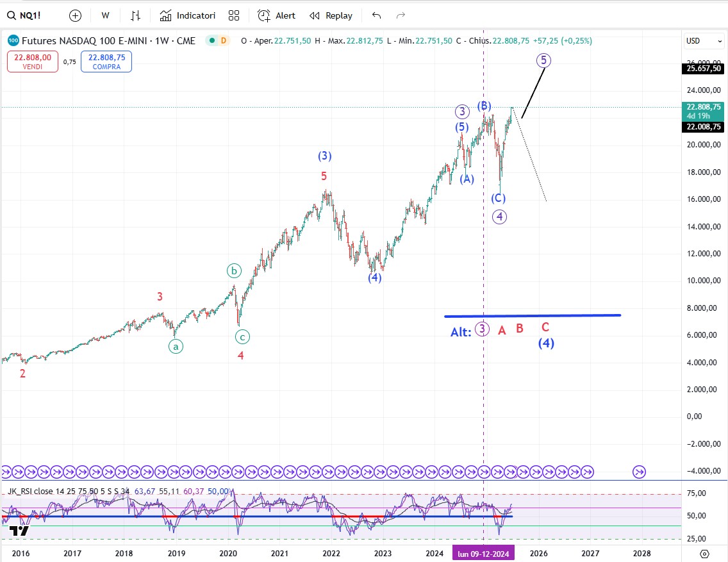Image resolution: width=728 pixels, height=562 pixels.
Task: Select the Alt: text annotation
Action: coord(461,332)
